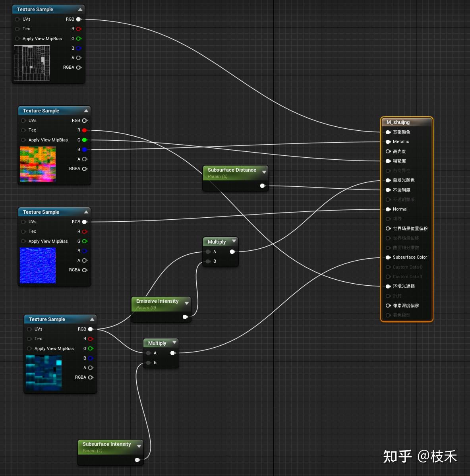Click the RGBA output pin of the blue Texture Sample

click(85, 270)
